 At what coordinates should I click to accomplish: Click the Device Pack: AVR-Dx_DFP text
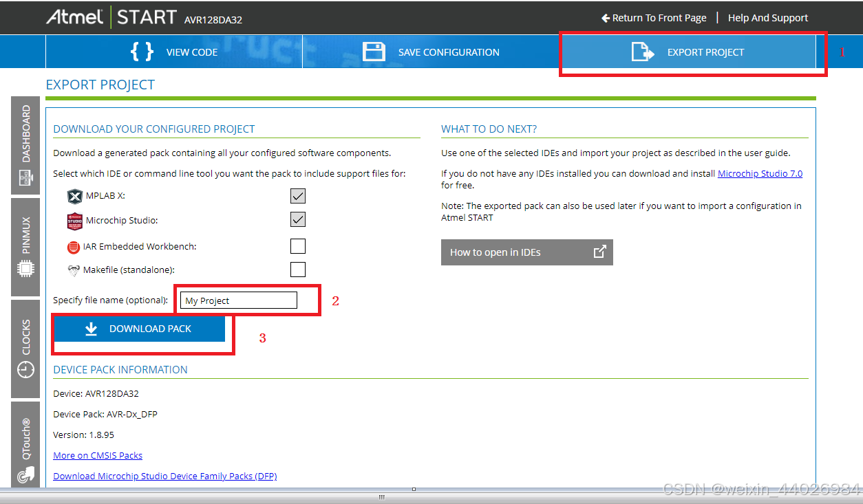[105, 414]
